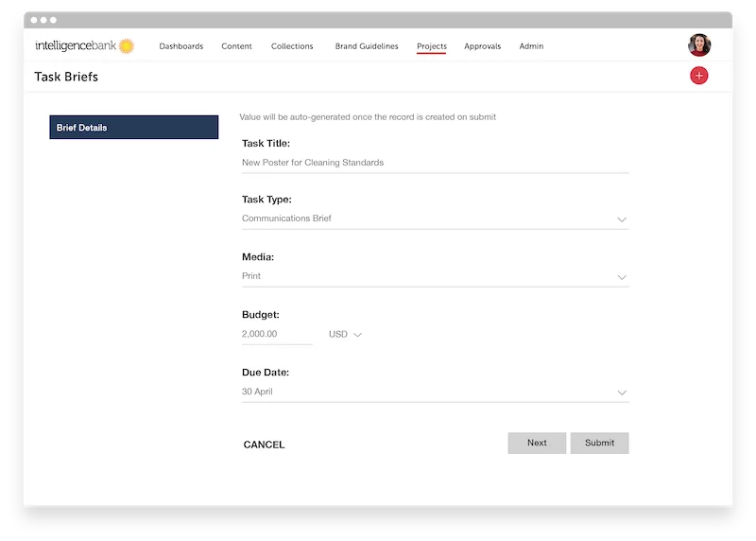The width and height of the screenshot is (756, 541).
Task: Expand the Task Type dropdown chevron
Action: (x=622, y=219)
